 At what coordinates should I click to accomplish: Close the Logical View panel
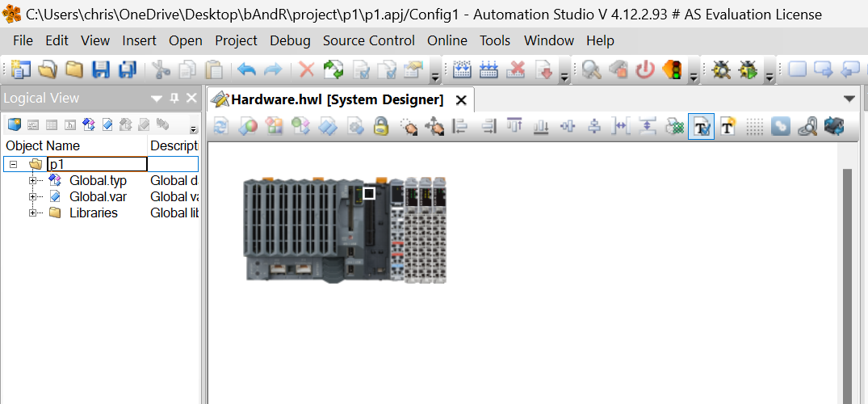point(191,98)
